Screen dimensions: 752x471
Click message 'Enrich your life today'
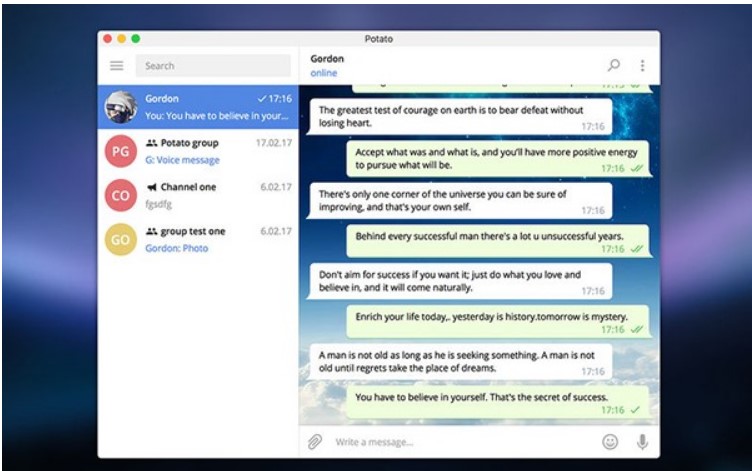click(x=497, y=322)
